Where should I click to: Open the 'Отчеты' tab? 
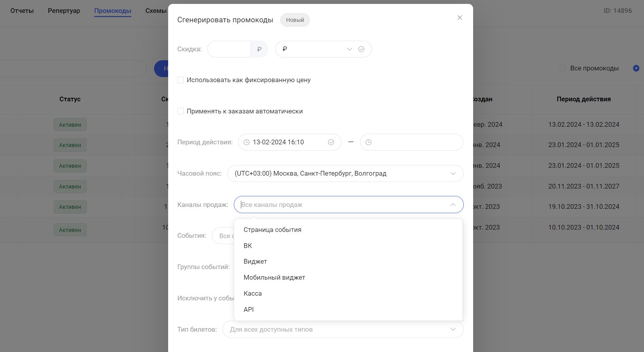click(22, 11)
